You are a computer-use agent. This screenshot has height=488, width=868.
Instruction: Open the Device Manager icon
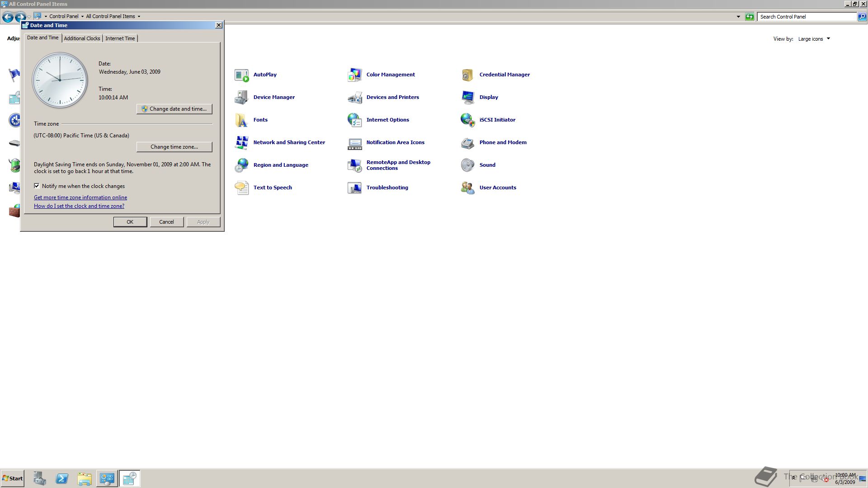point(242,98)
